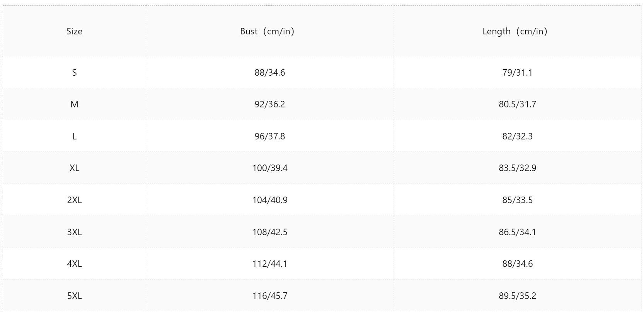This screenshot has height=314, width=644.
Task: Click the 5XL size label
Action: point(74,296)
